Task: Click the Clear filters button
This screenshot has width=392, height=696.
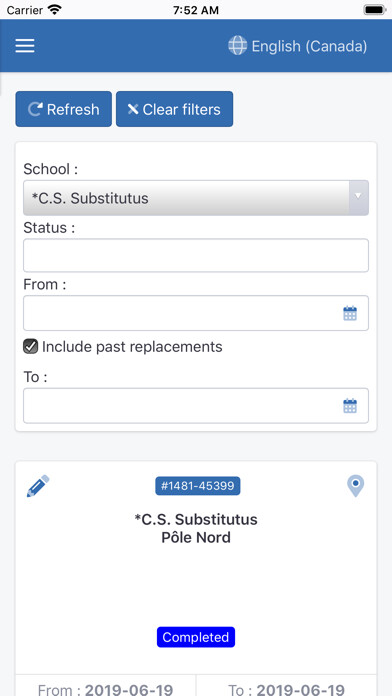Action: click(174, 109)
